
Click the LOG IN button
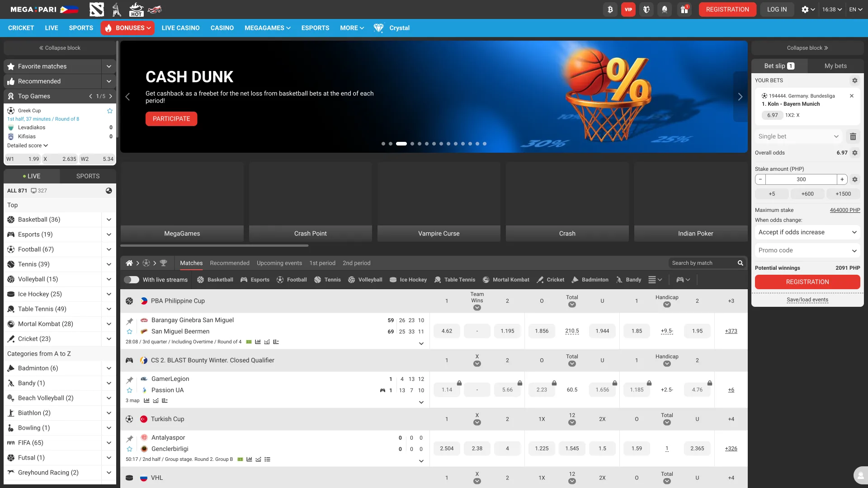tap(777, 9)
